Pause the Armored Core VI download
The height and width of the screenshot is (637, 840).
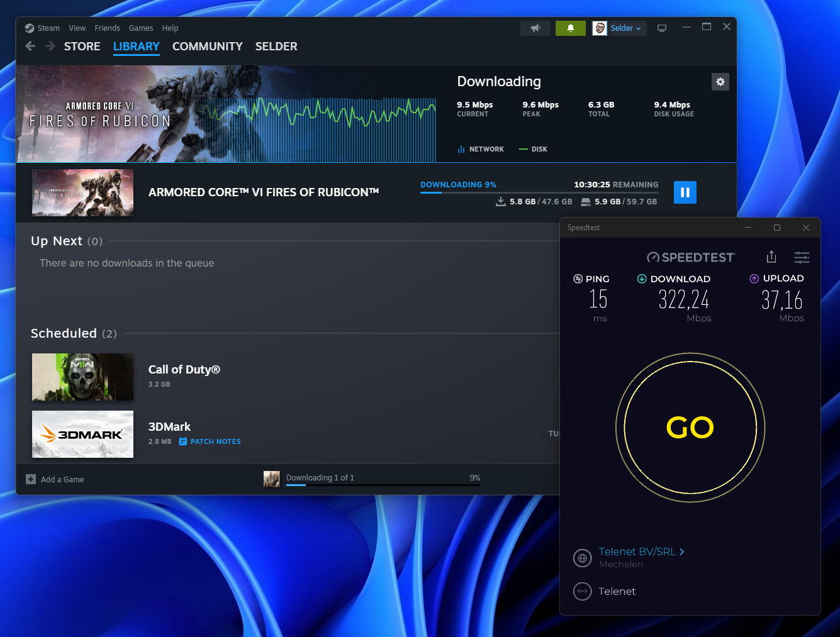pos(685,192)
